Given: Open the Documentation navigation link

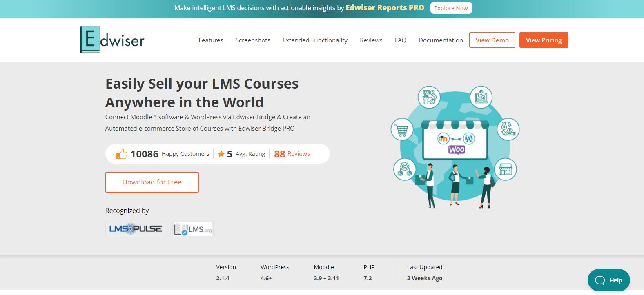Looking at the screenshot, I should [x=441, y=40].
